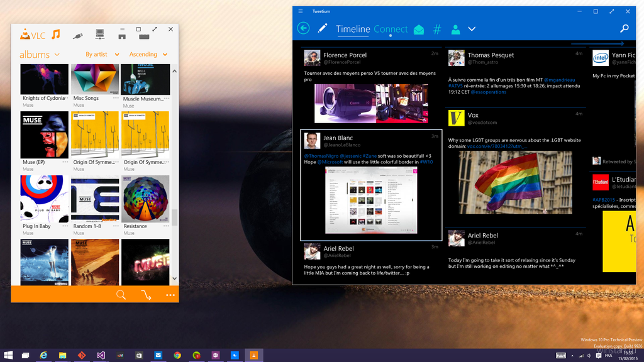Screen dimensions: 644x362
Task: Open Task View on taskbar
Action: tap(25, 356)
